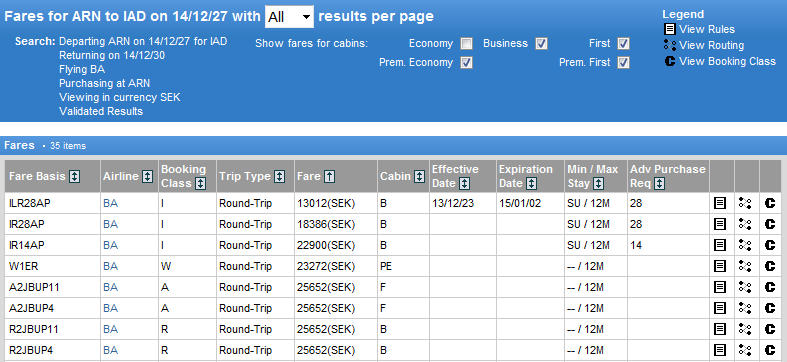View routing for fare A2JBUP4
This screenshot has height=362, width=787.
[x=745, y=308]
